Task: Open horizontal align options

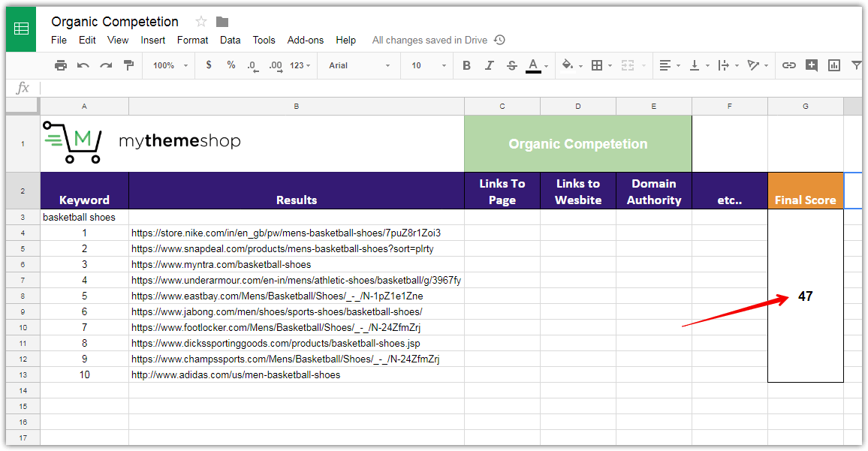Action: pyautogui.click(x=665, y=65)
